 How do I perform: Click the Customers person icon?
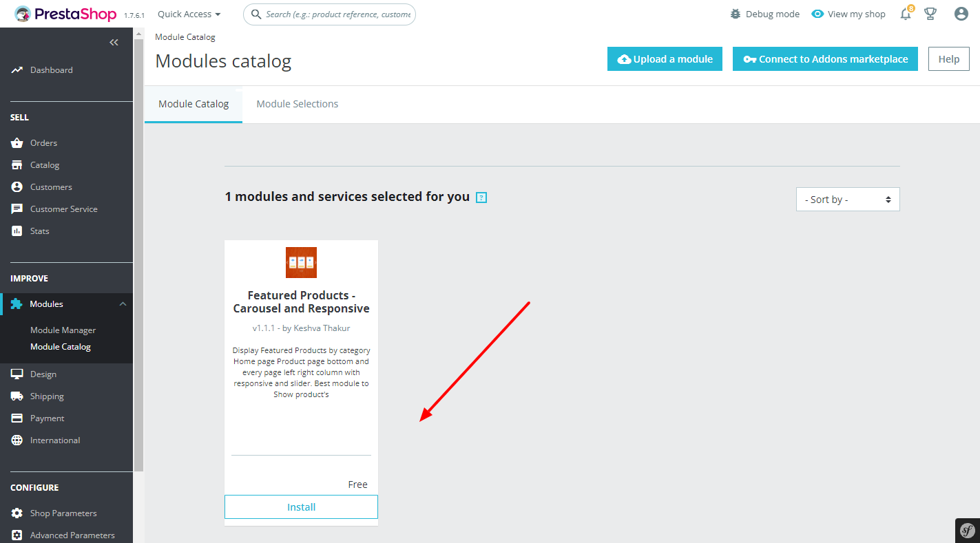(x=17, y=187)
